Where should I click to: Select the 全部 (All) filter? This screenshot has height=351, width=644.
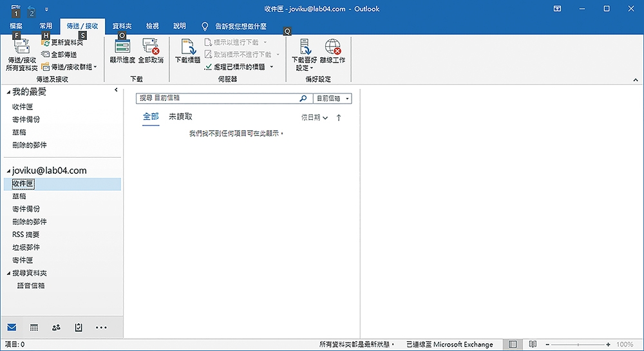pos(151,117)
